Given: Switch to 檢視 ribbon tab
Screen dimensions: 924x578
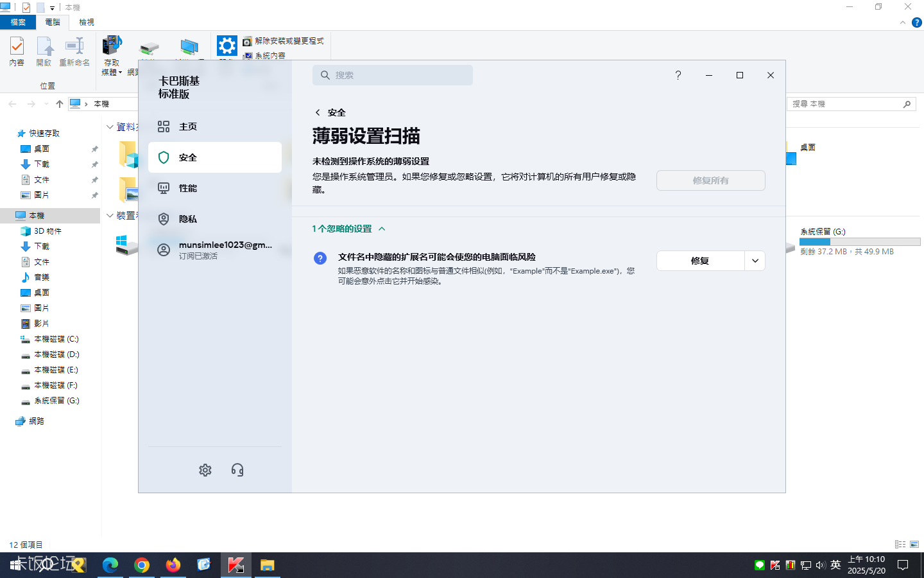Looking at the screenshot, I should [87, 22].
